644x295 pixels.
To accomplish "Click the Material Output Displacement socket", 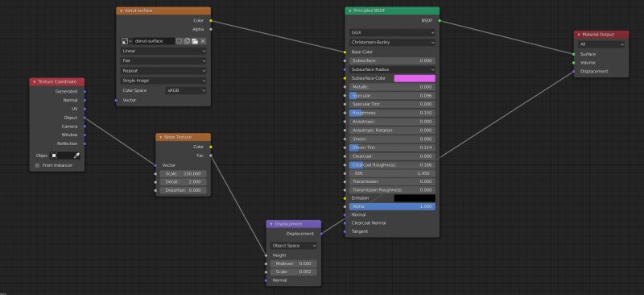I will (574, 71).
